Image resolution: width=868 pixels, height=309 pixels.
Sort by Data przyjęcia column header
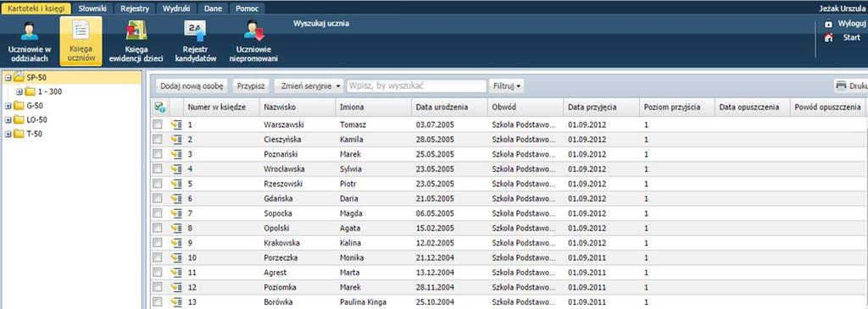(602, 108)
